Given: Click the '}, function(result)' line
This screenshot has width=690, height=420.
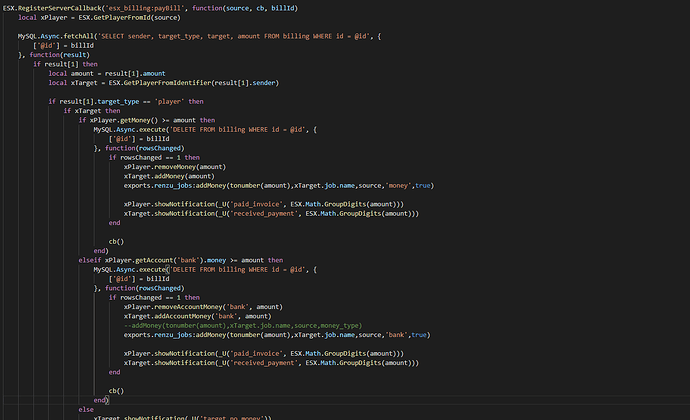Looking at the screenshot, I should [x=54, y=55].
